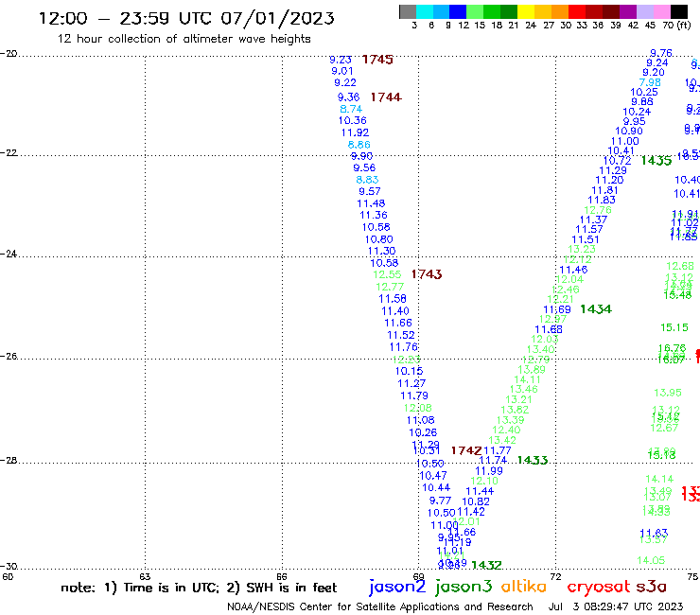Click the green value 12.76

point(598,210)
